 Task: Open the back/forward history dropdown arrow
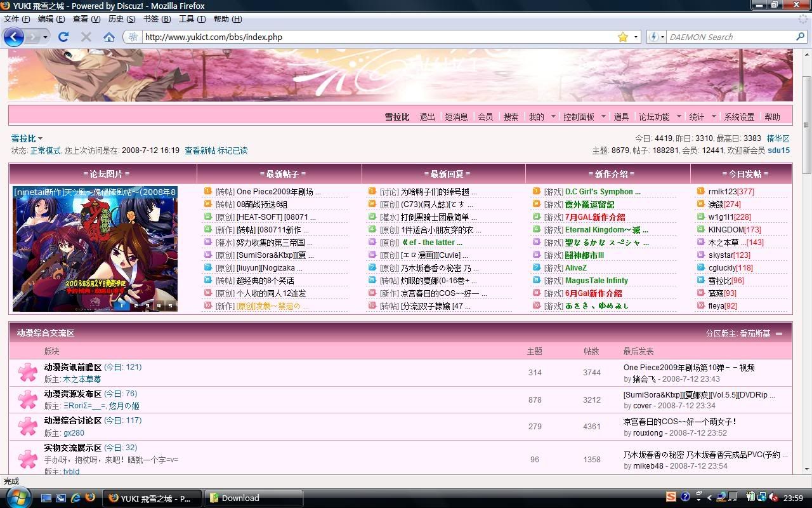point(45,37)
